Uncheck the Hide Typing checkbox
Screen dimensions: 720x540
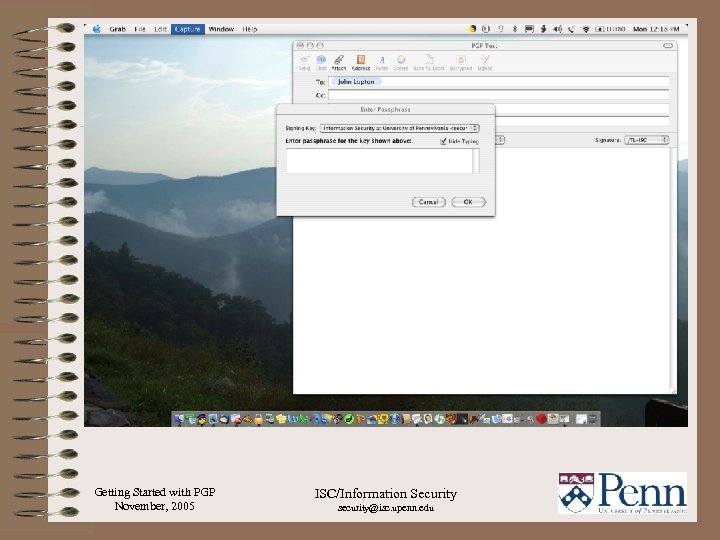(443, 141)
